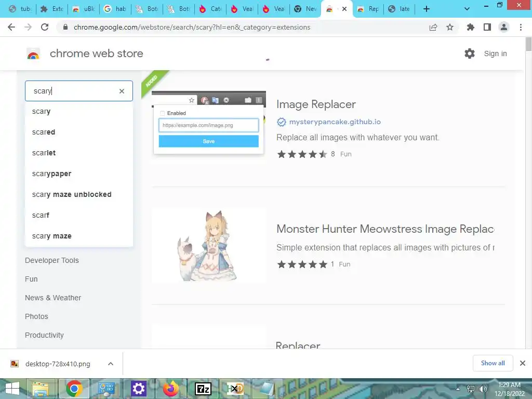Image resolution: width=532 pixels, height=399 pixels.
Task: Click Show all downloads button
Action: [x=493, y=363]
